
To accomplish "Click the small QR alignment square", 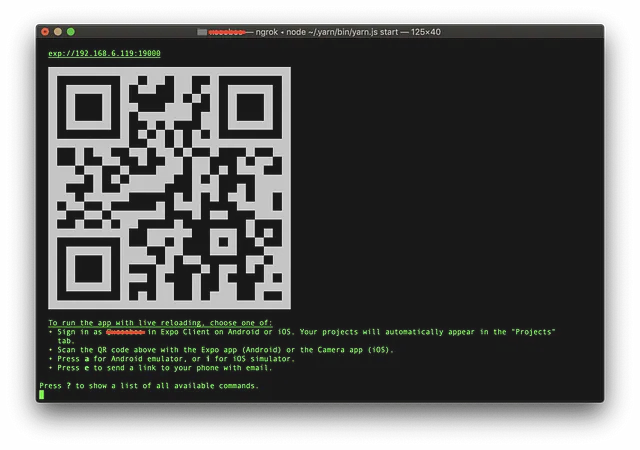I will (222, 240).
